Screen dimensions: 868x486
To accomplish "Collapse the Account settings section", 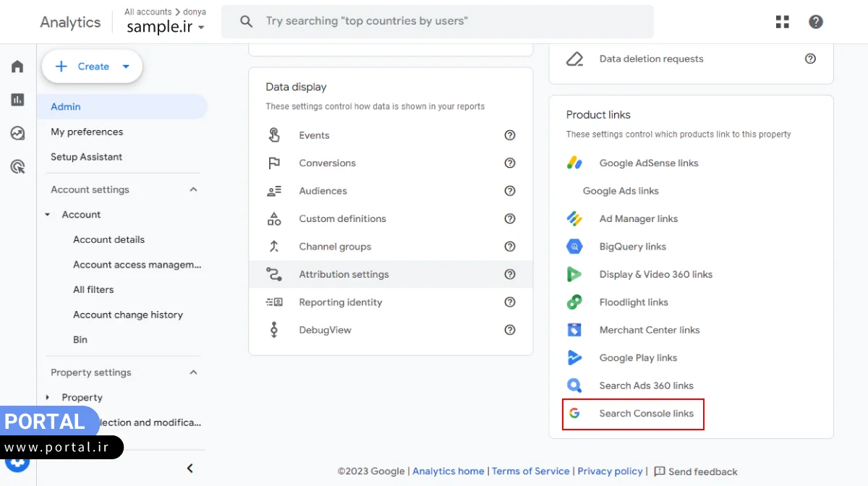I will coord(193,189).
